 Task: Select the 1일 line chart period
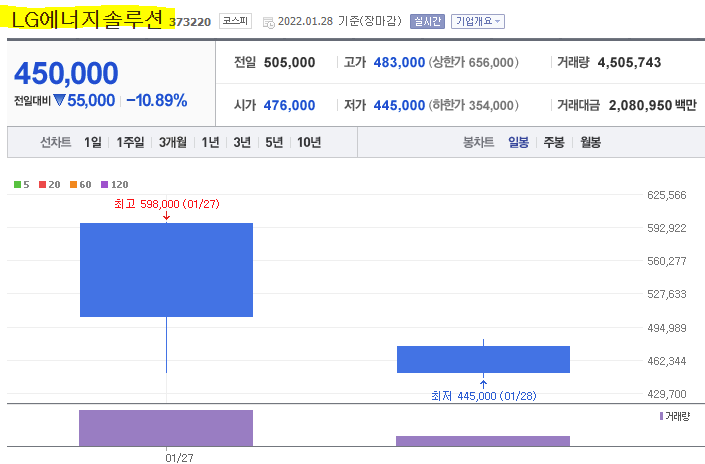93,143
